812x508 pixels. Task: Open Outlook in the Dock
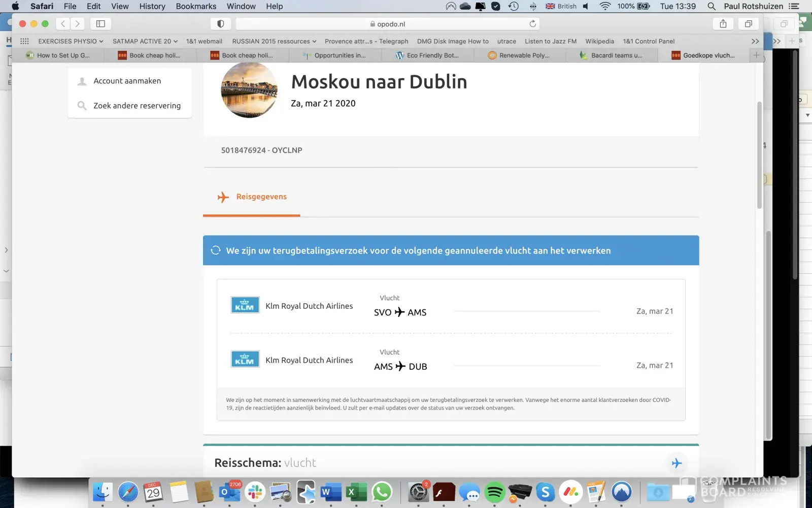click(229, 492)
